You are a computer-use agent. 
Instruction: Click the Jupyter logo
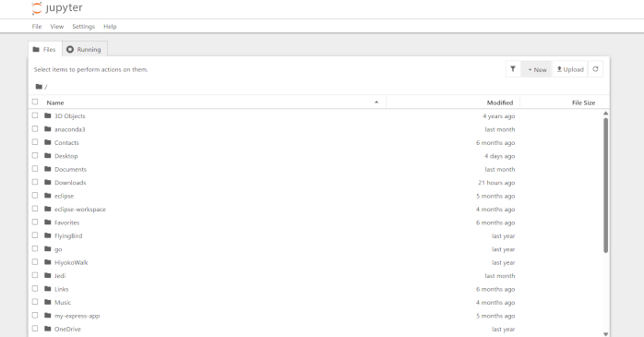point(57,7)
